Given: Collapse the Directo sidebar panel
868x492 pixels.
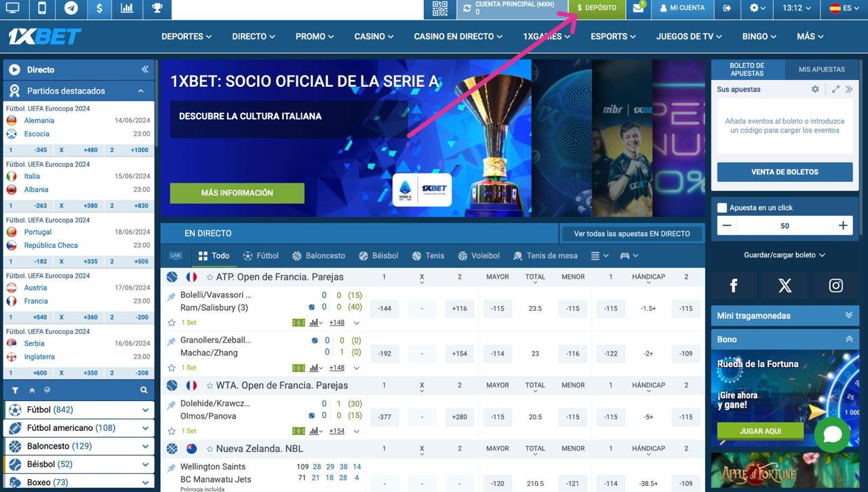Looking at the screenshot, I should (144, 69).
